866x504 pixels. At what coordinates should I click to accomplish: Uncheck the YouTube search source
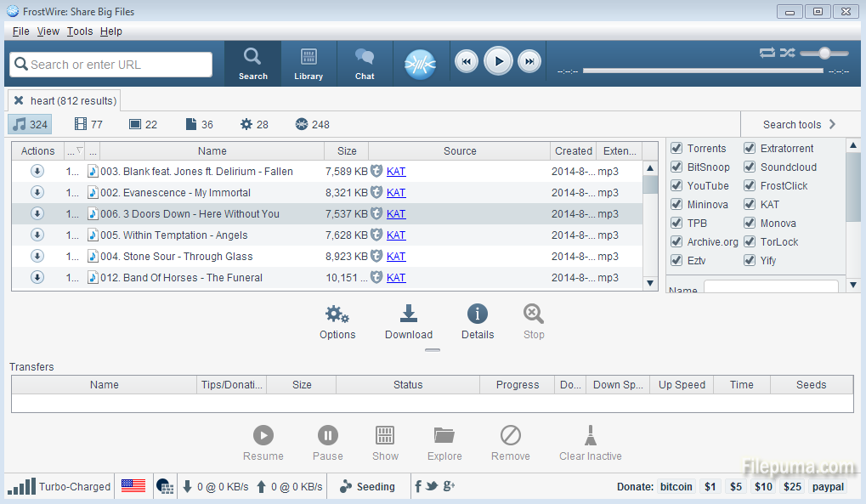676,186
